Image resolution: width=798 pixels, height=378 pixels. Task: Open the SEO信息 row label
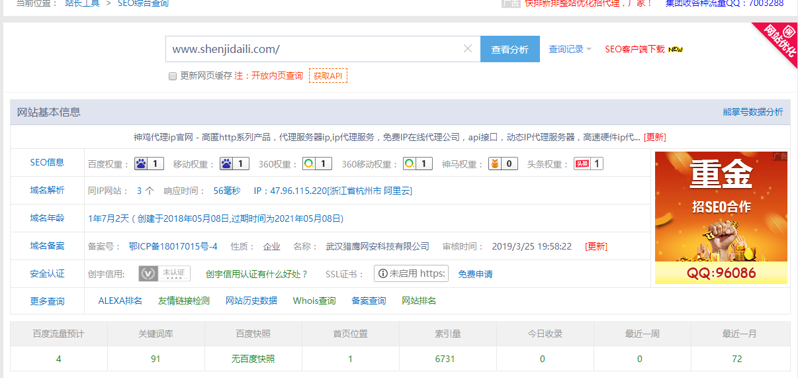tap(47, 163)
